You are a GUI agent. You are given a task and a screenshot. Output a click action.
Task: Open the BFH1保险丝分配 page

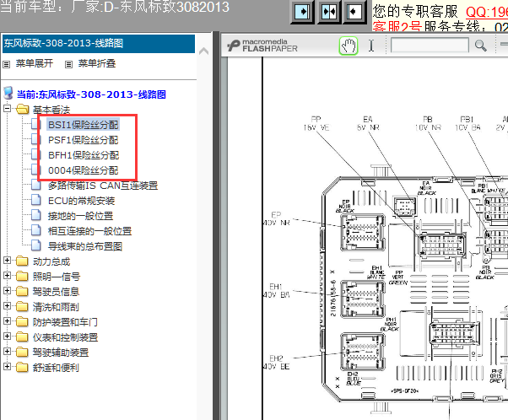tap(84, 155)
